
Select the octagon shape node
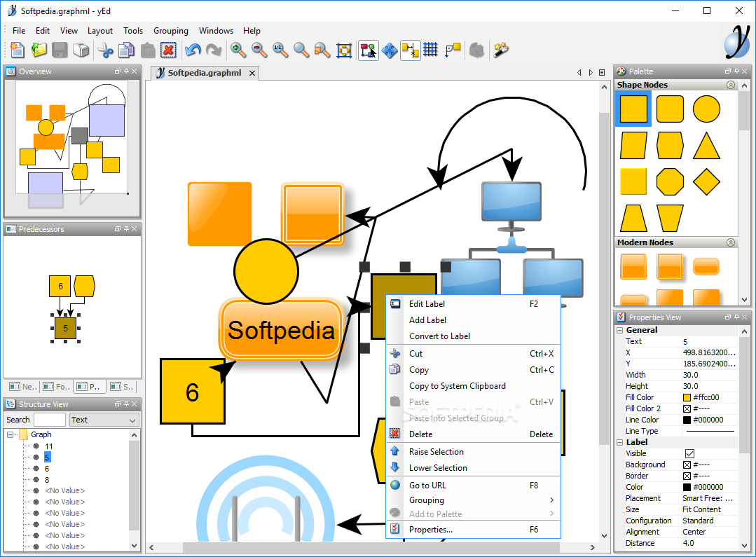(671, 181)
